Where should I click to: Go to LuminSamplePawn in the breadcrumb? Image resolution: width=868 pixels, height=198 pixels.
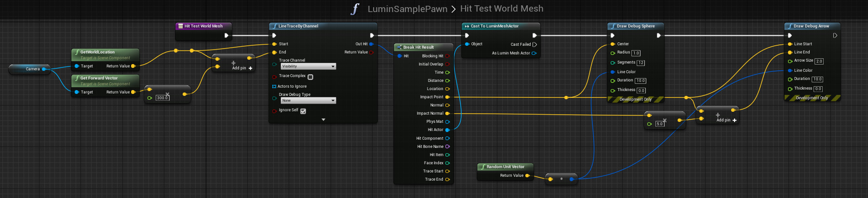pyautogui.click(x=407, y=9)
